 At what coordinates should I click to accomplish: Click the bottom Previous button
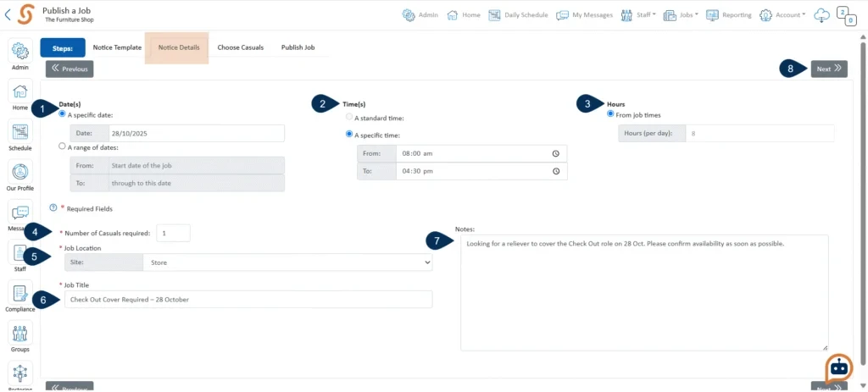70,387
